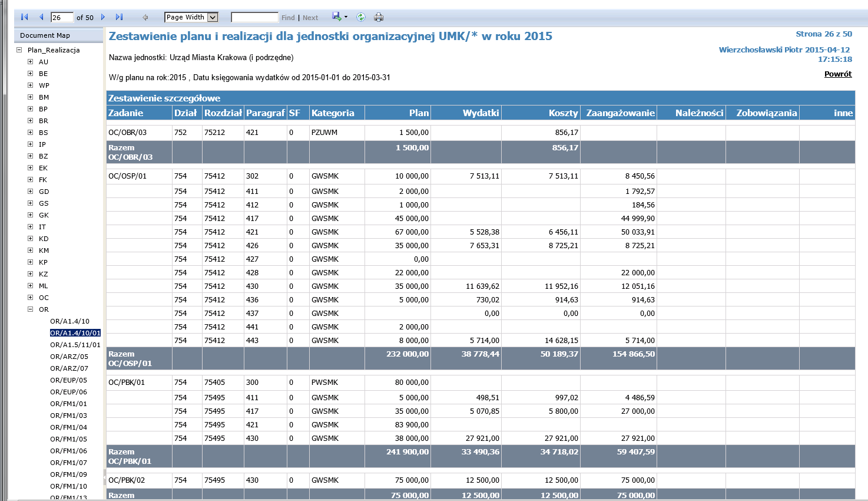Go to next page of report
868x501 pixels.
(103, 17)
